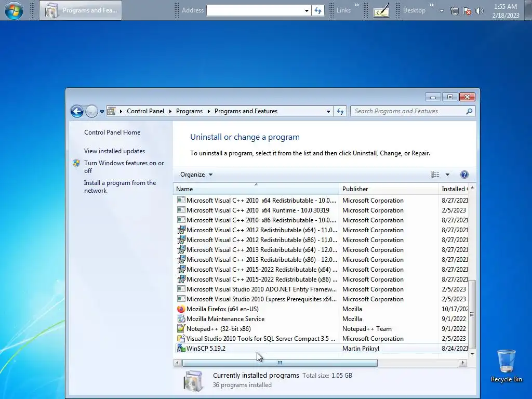Select Visual C++ 2013 Redistributable (x64) icon
The image size is (532, 399).
pos(181,249)
